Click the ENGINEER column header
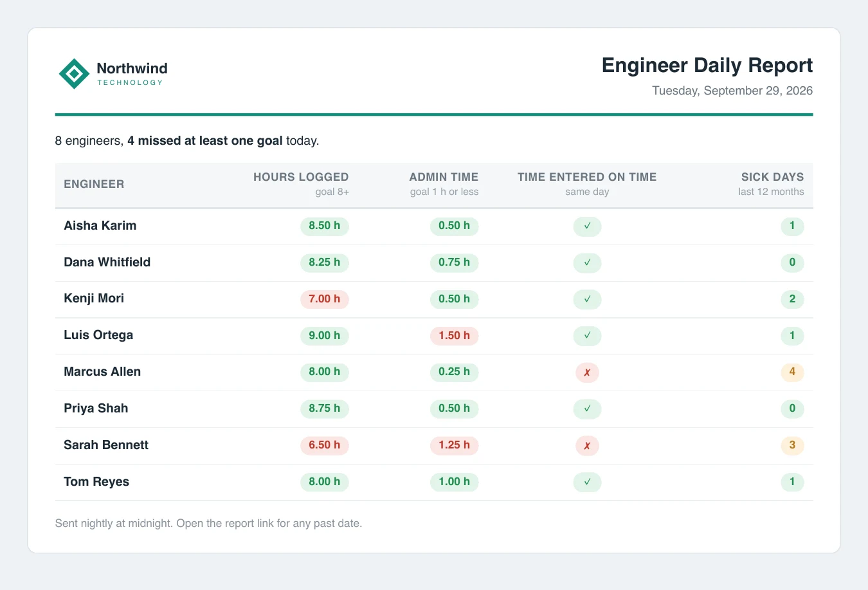This screenshot has height=590, width=868. [94, 184]
